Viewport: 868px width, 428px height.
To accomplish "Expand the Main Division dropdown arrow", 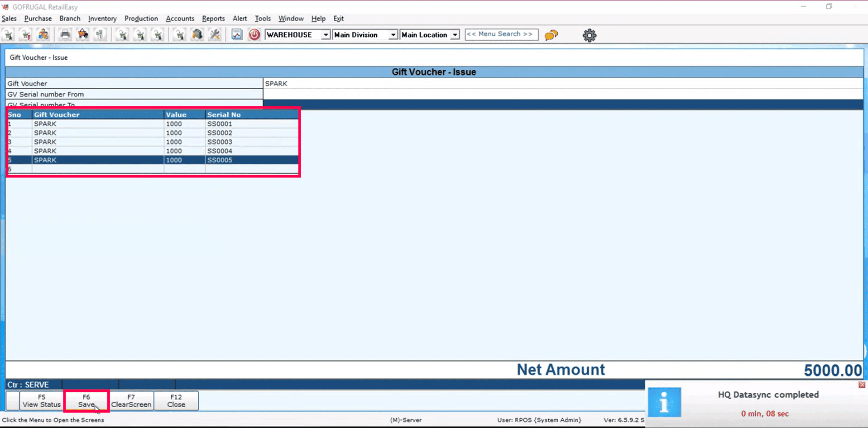I will pyautogui.click(x=393, y=35).
